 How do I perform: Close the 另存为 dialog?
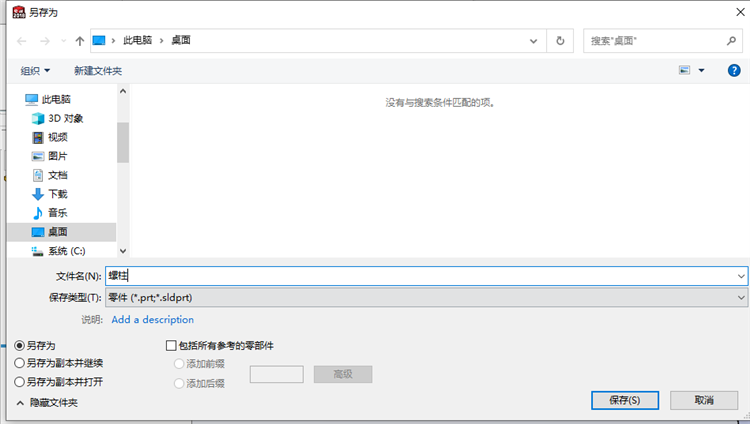pyautogui.click(x=740, y=12)
